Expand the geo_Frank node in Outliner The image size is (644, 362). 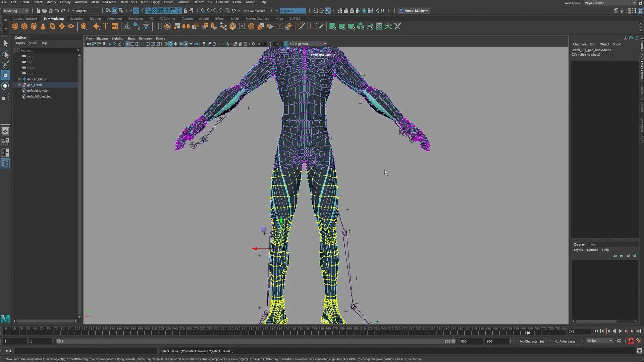(19, 85)
